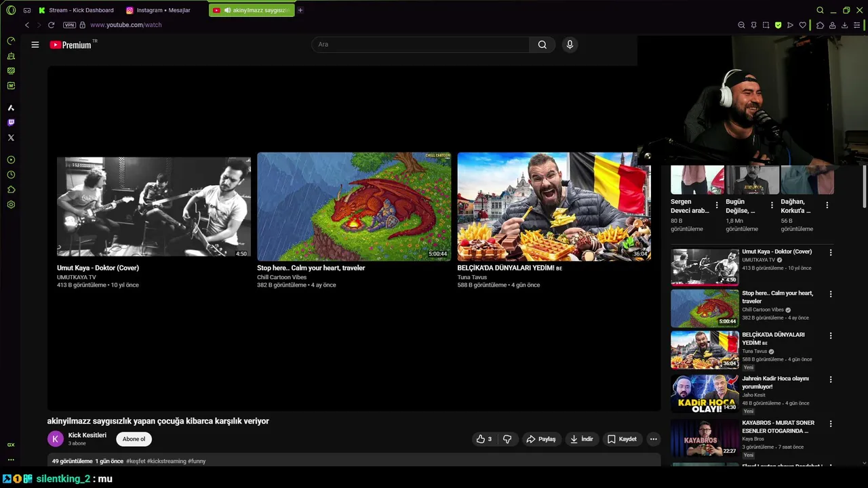This screenshot has width=868, height=488.
Task: Open the M icon in the sidebar
Action: tap(11, 85)
